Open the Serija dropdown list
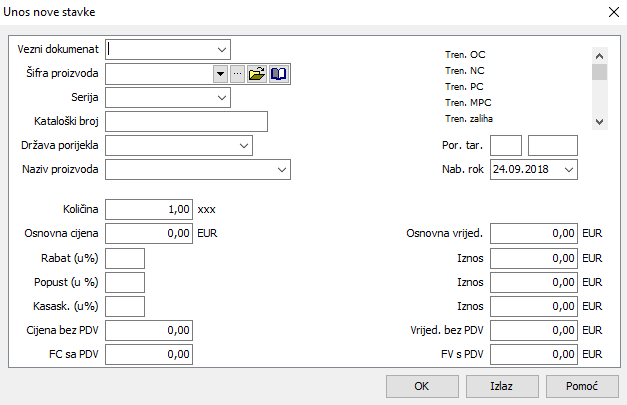Screen dimensions: 627x405 tap(220, 98)
